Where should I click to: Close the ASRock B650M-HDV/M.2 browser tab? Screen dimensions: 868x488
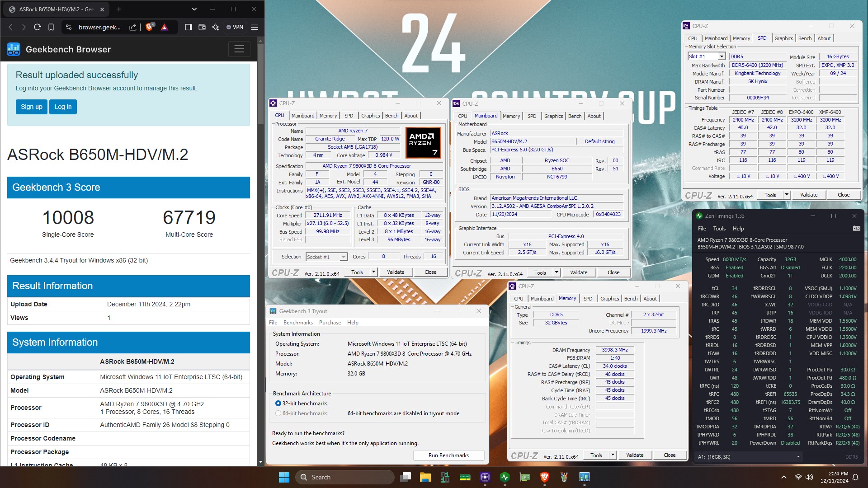[x=102, y=9]
